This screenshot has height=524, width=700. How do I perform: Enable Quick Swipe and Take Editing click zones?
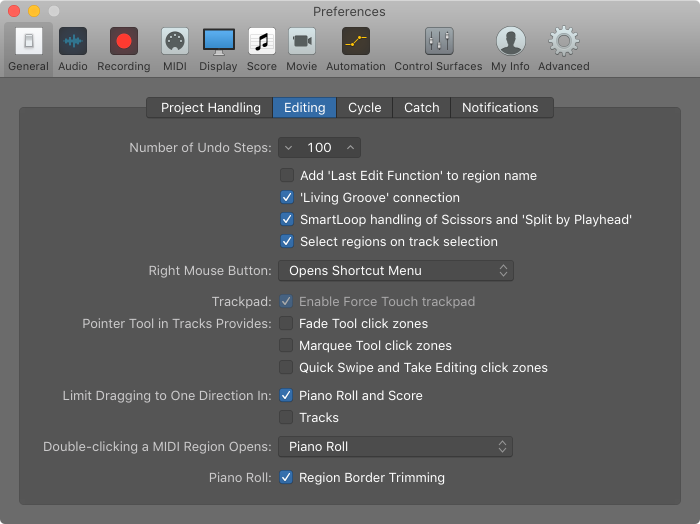(286, 367)
